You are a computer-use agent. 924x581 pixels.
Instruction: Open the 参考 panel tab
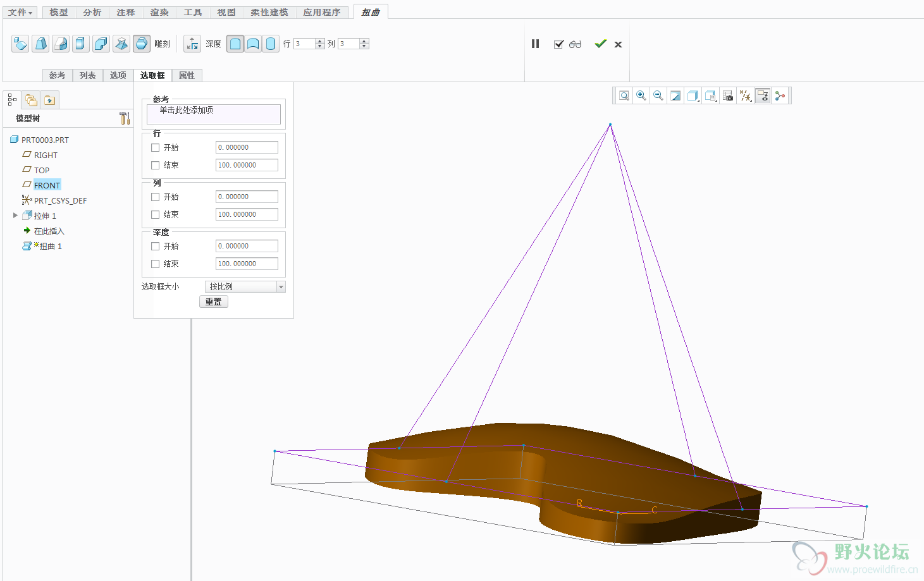pyautogui.click(x=58, y=75)
